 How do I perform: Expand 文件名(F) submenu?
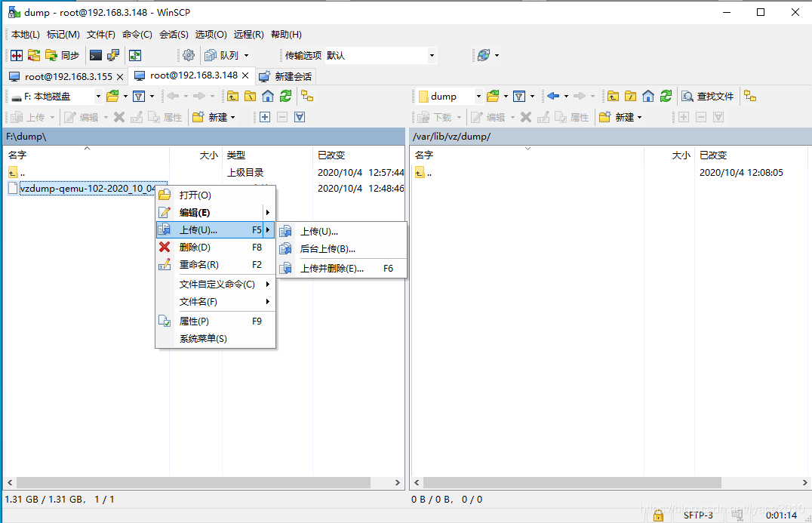pos(215,302)
